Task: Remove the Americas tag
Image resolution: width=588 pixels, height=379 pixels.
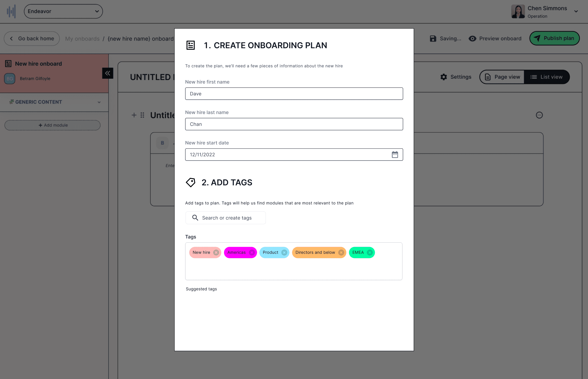Action: 252,252
